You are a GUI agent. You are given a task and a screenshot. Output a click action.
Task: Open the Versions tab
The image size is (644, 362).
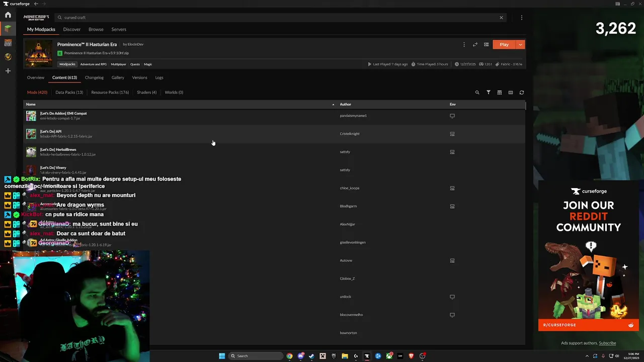pyautogui.click(x=139, y=77)
